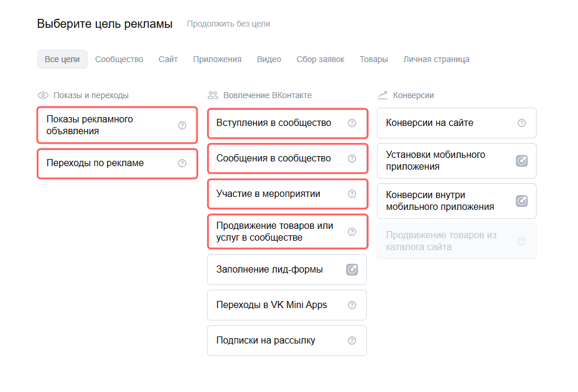Open help tooltip for Вступления в сообщество

tap(352, 123)
